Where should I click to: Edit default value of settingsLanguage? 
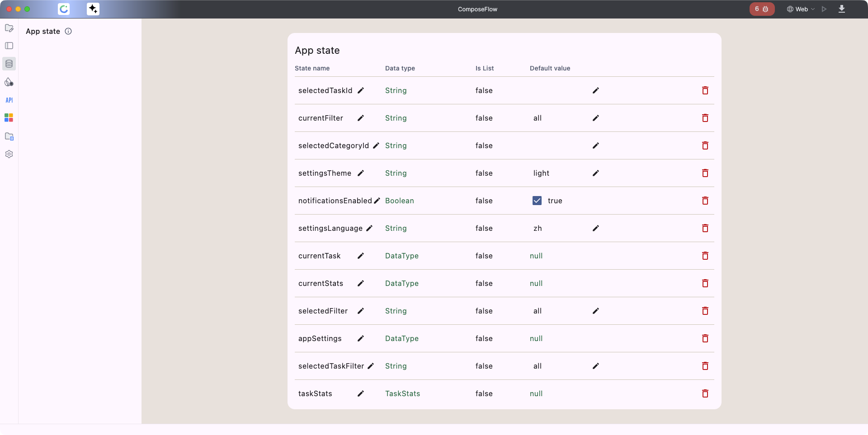596,228
